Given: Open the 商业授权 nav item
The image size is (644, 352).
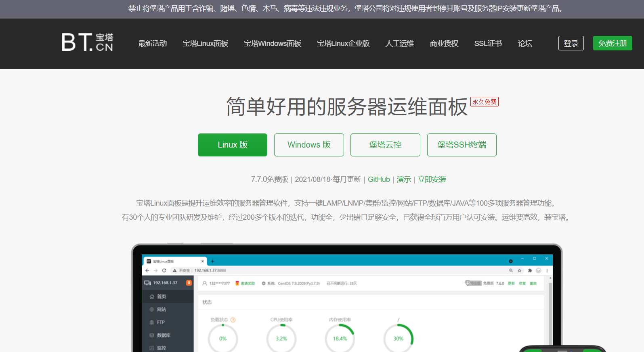Looking at the screenshot, I should tap(444, 44).
